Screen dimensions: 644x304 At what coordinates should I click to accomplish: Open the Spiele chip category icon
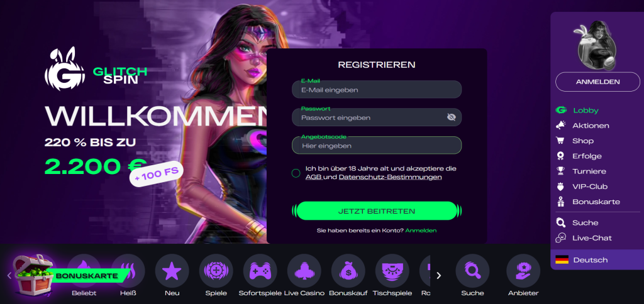(x=216, y=271)
